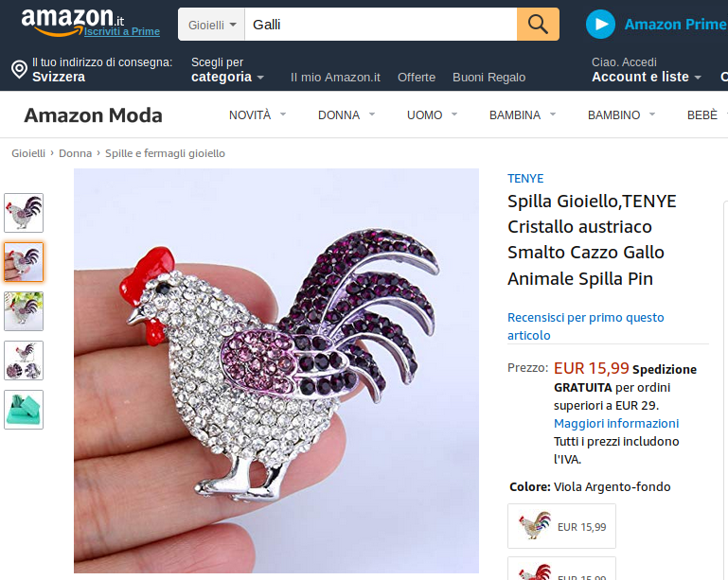The height and width of the screenshot is (580, 728).
Task: Click the delivery location pin icon
Action: [x=19, y=70]
